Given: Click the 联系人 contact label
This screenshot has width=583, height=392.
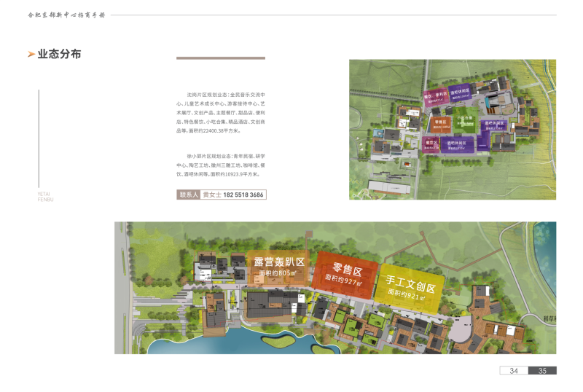Looking at the screenshot, I should pyautogui.click(x=188, y=195).
